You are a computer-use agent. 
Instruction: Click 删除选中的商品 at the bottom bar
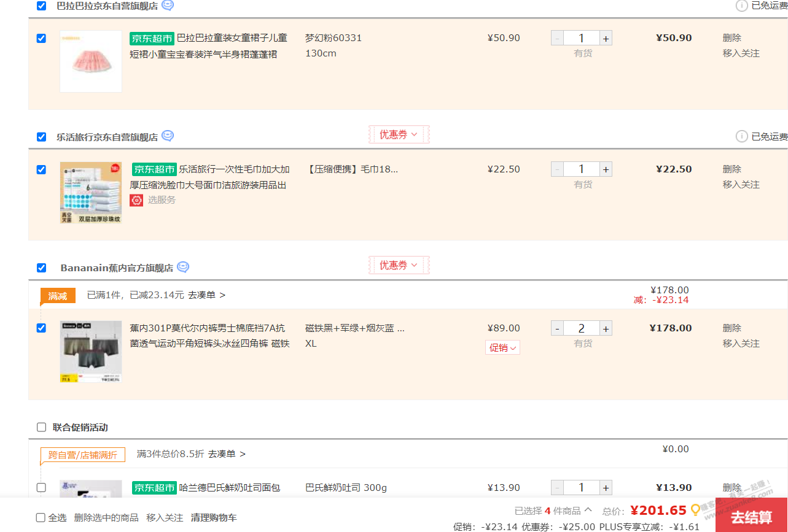click(106, 517)
